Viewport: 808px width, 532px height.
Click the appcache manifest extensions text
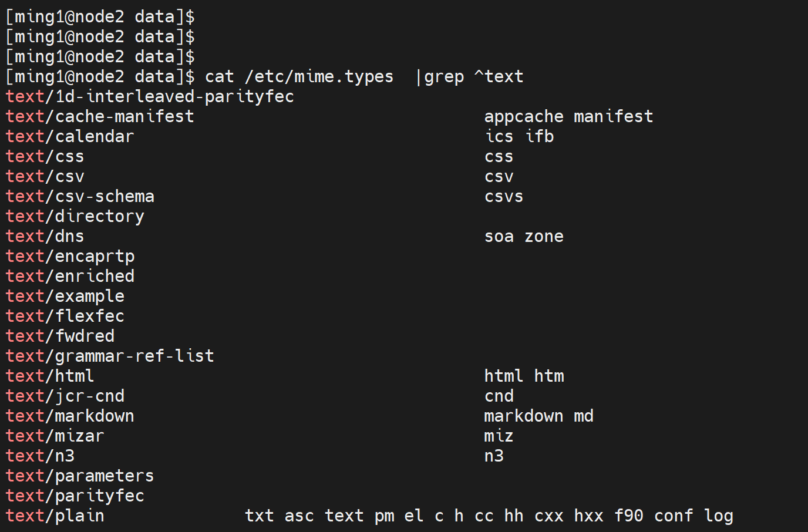(568, 117)
